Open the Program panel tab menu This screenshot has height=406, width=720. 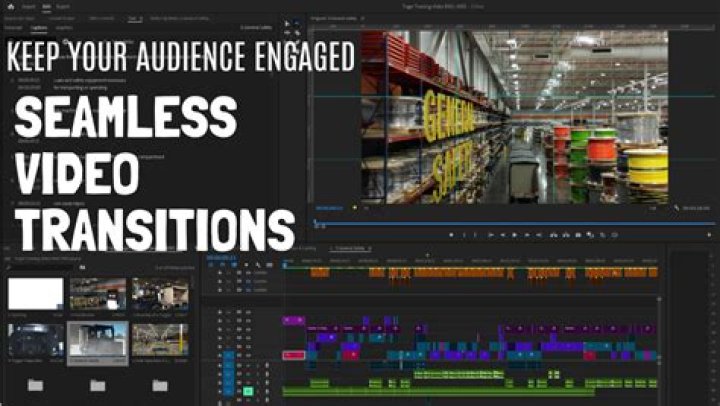362,18
